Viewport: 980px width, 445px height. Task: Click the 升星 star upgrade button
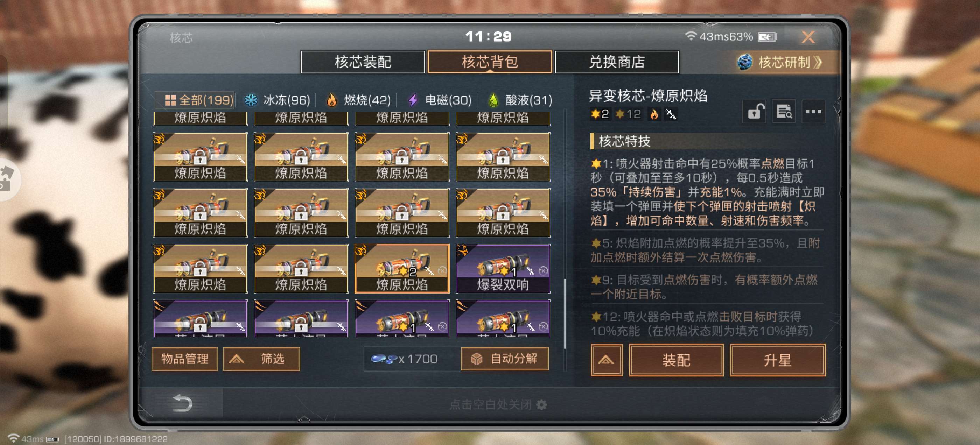778,360
